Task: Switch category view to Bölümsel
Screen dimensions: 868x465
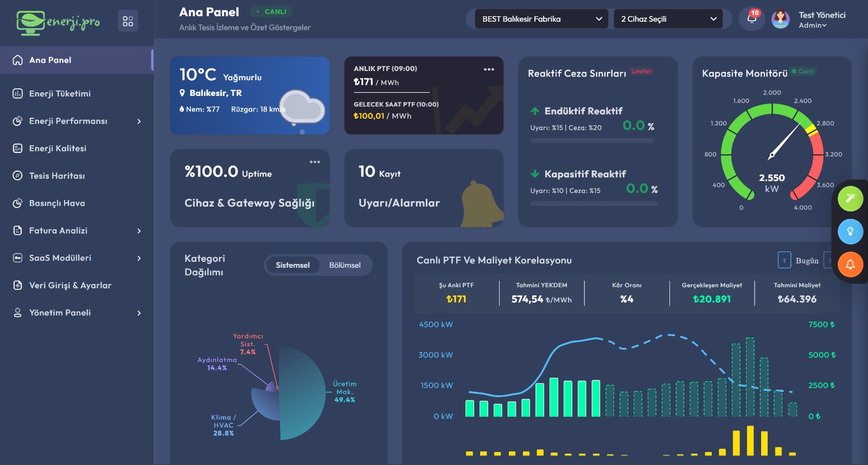Action: [x=344, y=265]
